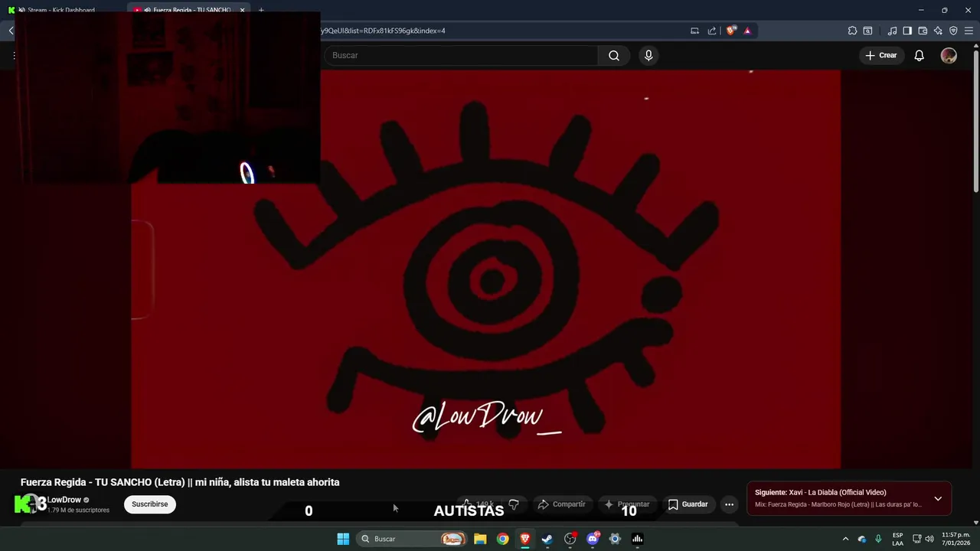Start voice search with microphone icon
This screenshot has width=980, height=551.
[648, 55]
